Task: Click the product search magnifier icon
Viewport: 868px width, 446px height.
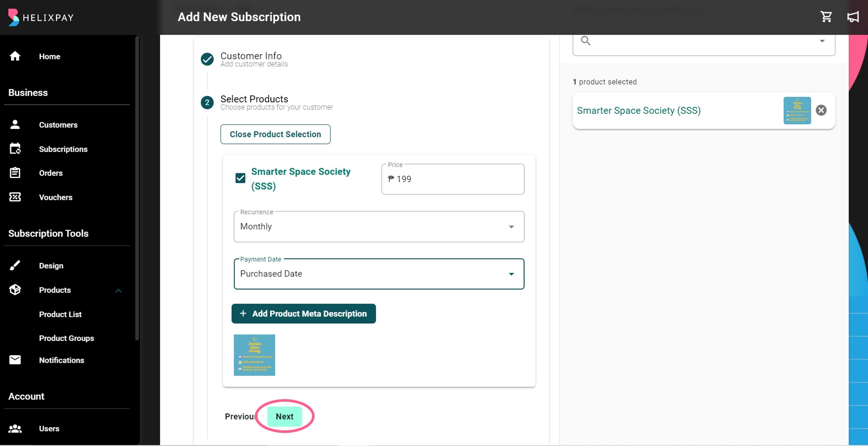Action: (x=586, y=41)
